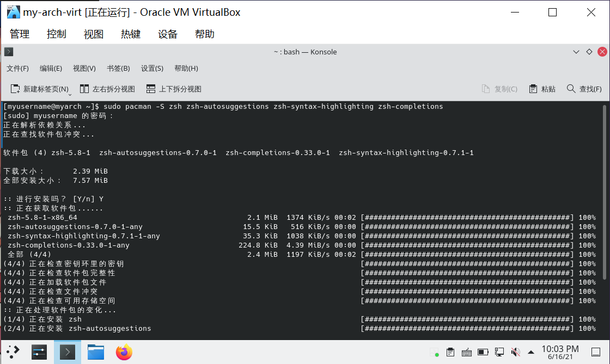610x364 pixels.
Task: Open network connections from the tray
Action: [x=499, y=352]
